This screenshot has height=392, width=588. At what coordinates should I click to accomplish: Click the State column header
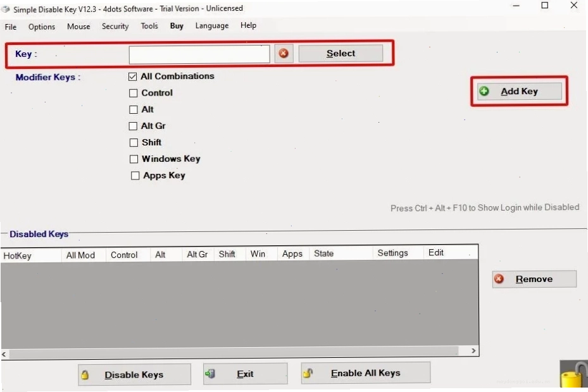coord(341,254)
